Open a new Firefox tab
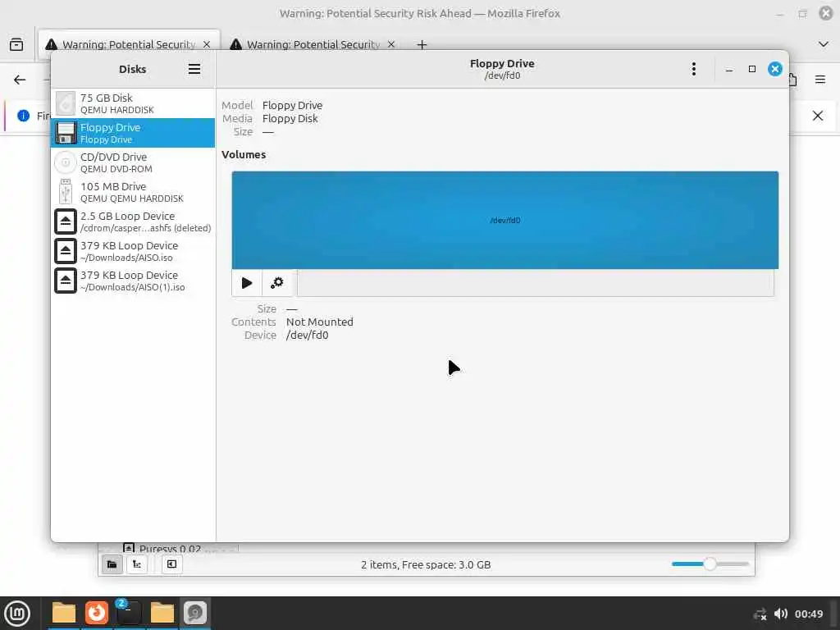 [422, 44]
